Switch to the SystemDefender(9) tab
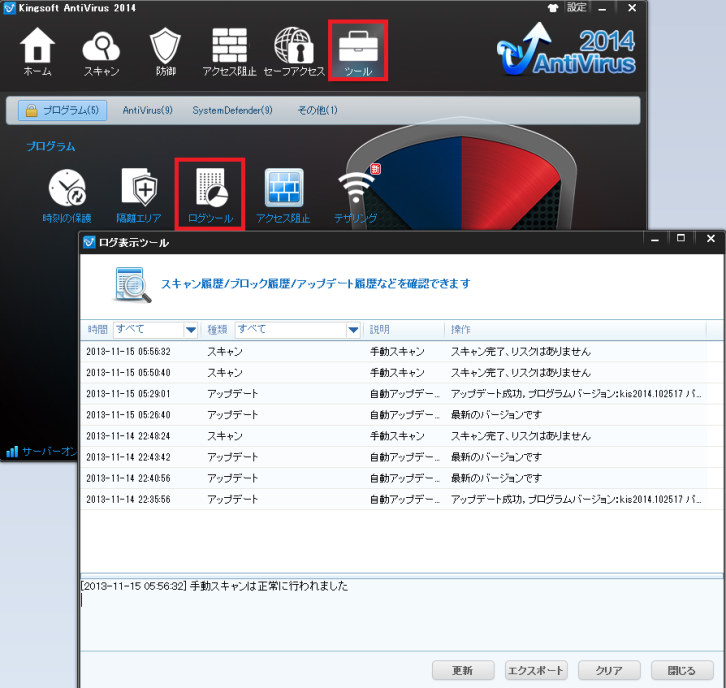 point(232,110)
